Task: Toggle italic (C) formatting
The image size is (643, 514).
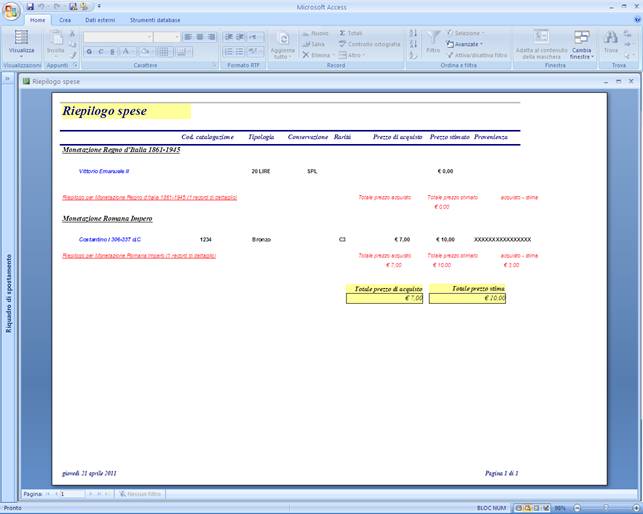Action: point(101,52)
